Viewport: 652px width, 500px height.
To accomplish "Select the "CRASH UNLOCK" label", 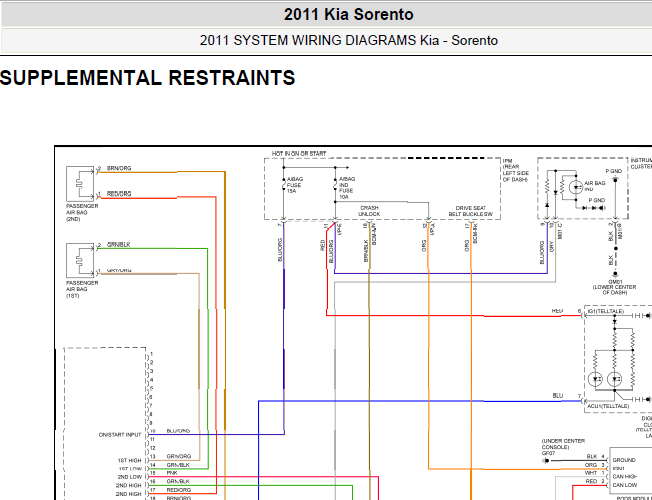I will [x=369, y=211].
